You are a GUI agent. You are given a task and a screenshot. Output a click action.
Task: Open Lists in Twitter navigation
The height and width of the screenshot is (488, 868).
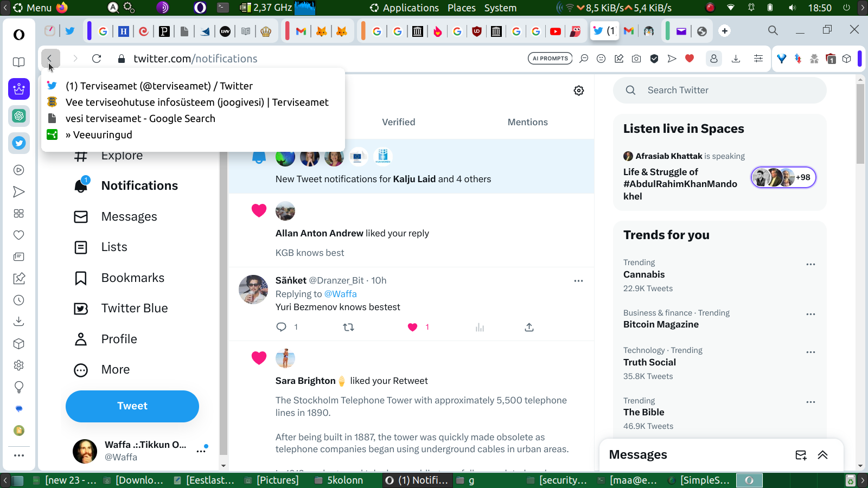101,247
